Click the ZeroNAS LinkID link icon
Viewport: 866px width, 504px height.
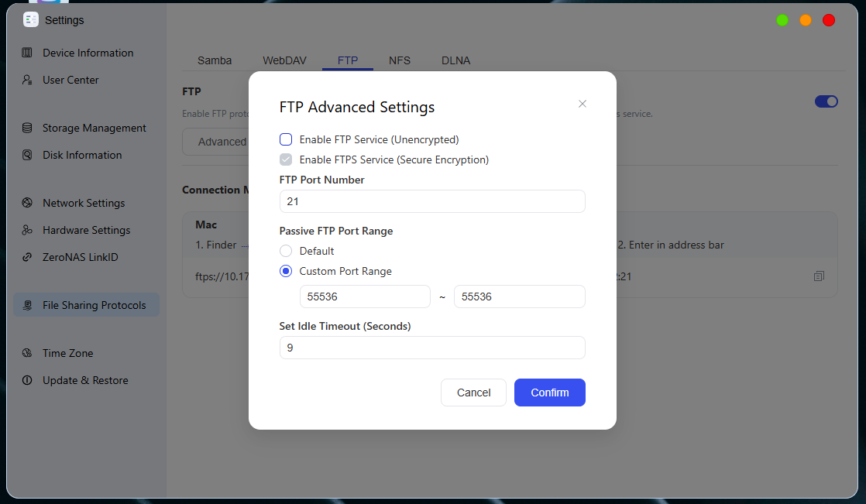[x=26, y=257]
